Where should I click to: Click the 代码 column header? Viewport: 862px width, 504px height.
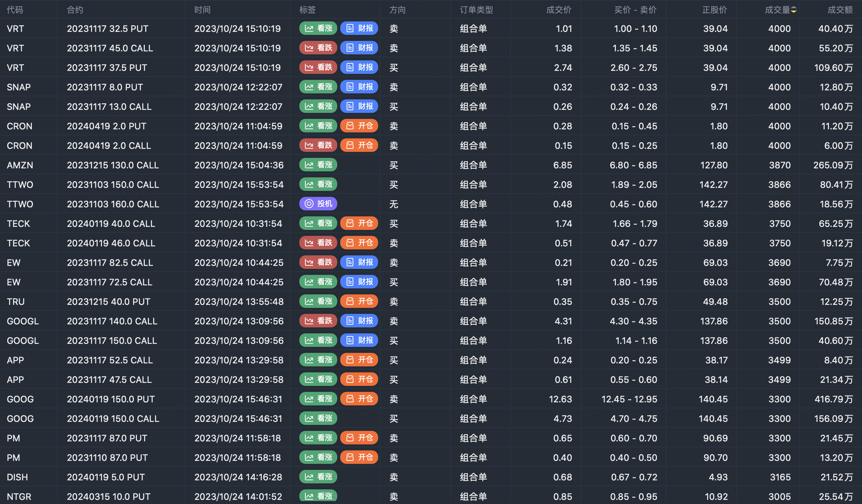click(x=15, y=10)
